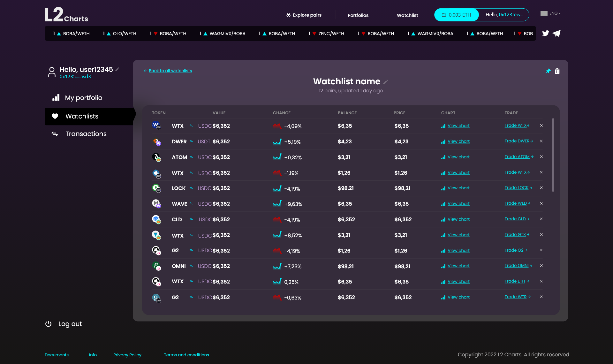
Task: Remove the OMNI row using its X
Action: click(x=541, y=266)
